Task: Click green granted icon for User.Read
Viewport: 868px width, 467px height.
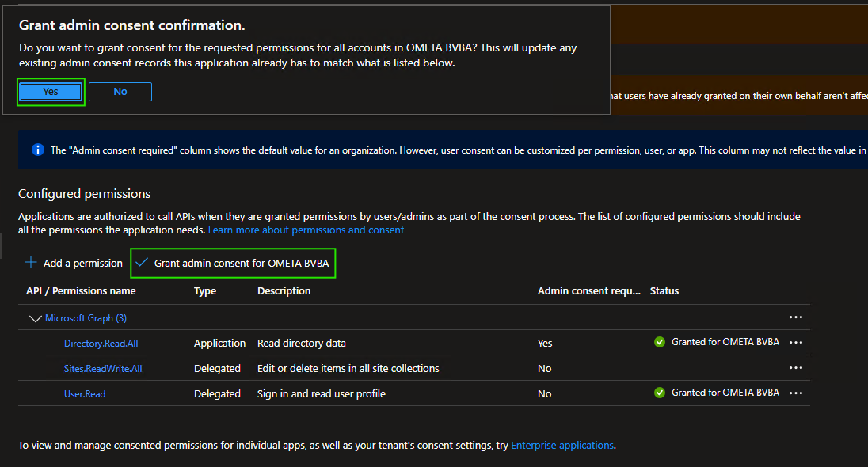Action: click(x=659, y=393)
